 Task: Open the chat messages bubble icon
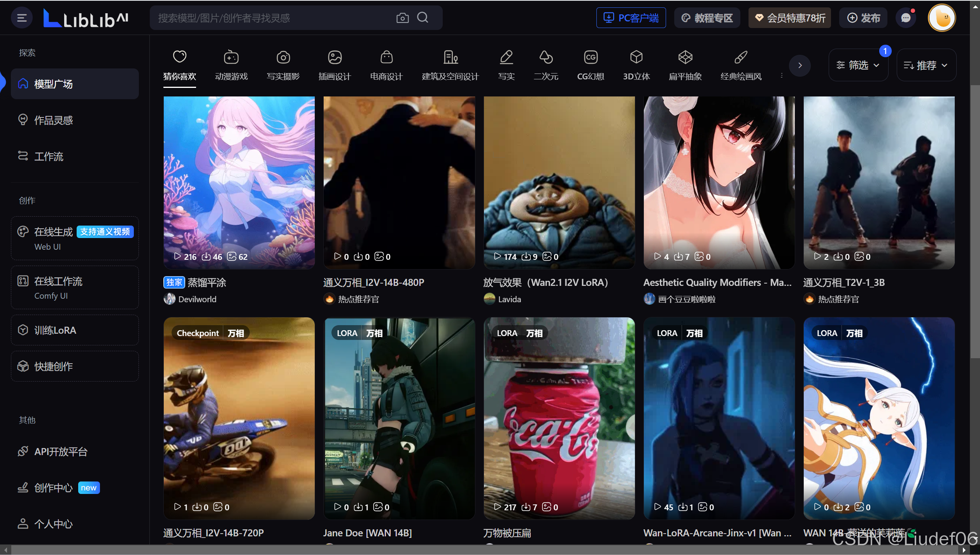906,18
